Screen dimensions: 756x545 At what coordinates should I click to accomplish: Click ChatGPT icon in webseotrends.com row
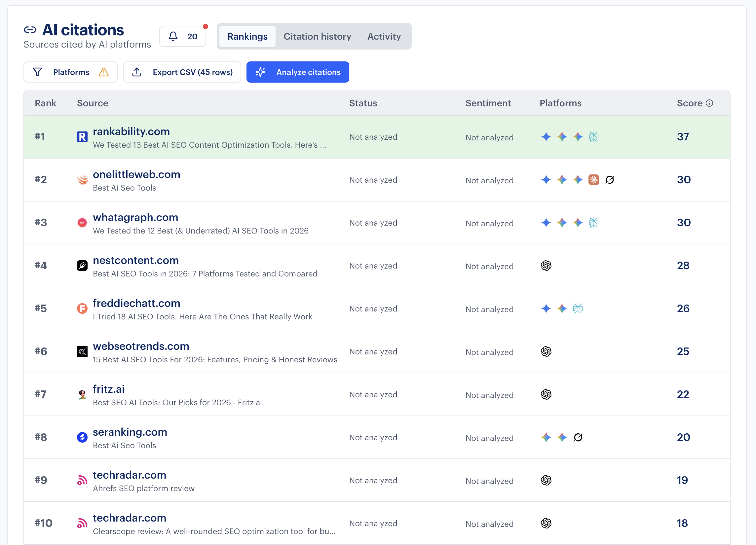click(x=546, y=351)
